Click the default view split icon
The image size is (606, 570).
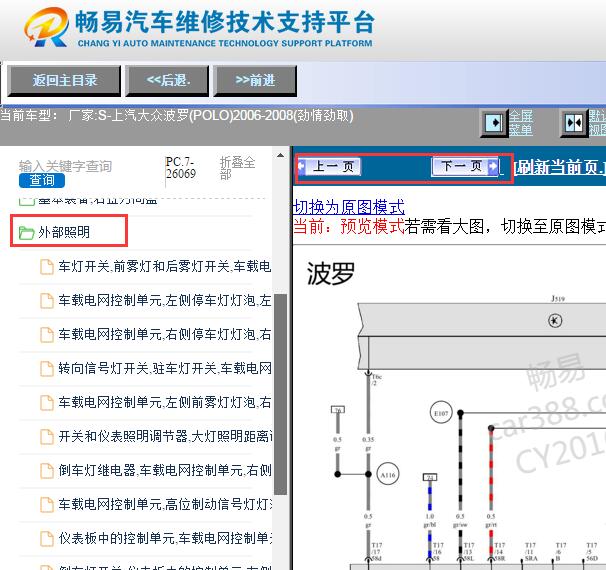[x=574, y=123]
